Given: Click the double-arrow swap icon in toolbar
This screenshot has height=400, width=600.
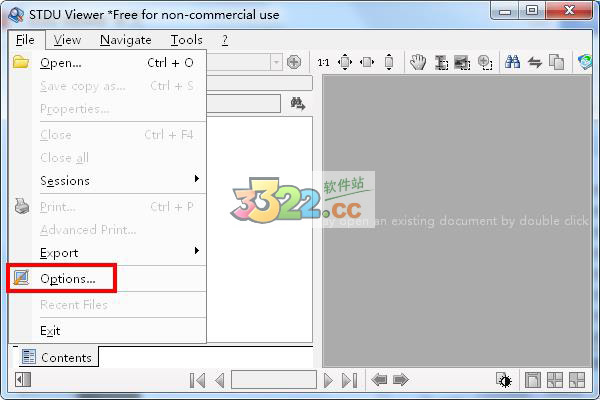Looking at the screenshot, I should 535,62.
